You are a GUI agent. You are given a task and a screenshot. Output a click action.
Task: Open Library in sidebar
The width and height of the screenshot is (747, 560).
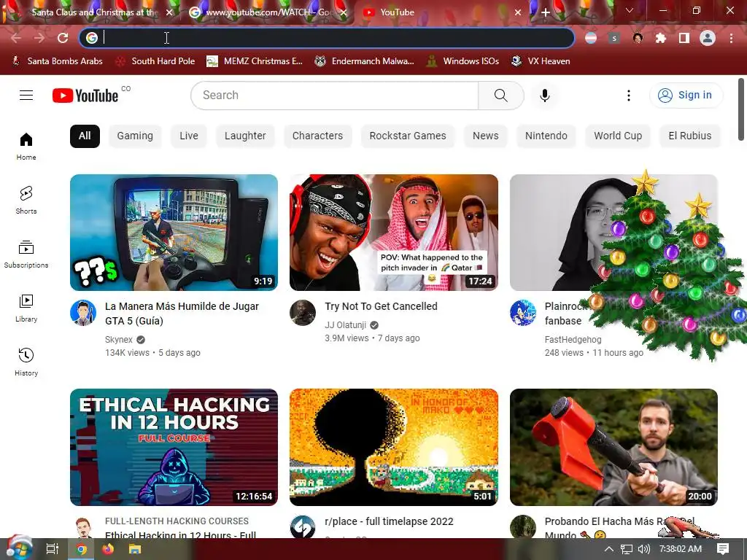pos(26,308)
